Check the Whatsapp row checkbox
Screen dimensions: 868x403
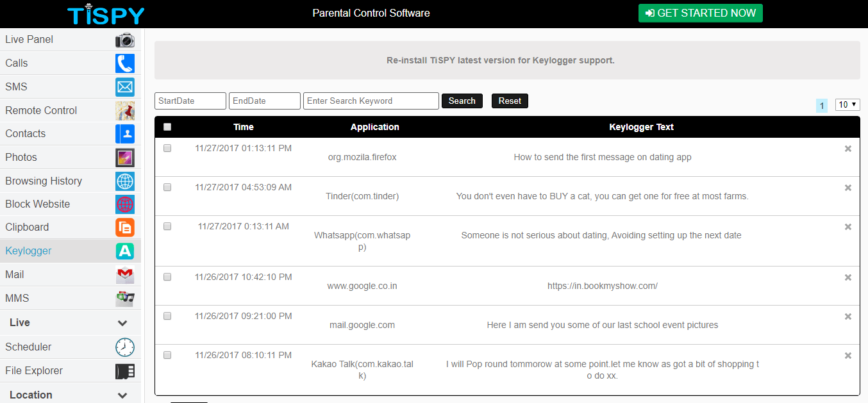pyautogui.click(x=167, y=226)
